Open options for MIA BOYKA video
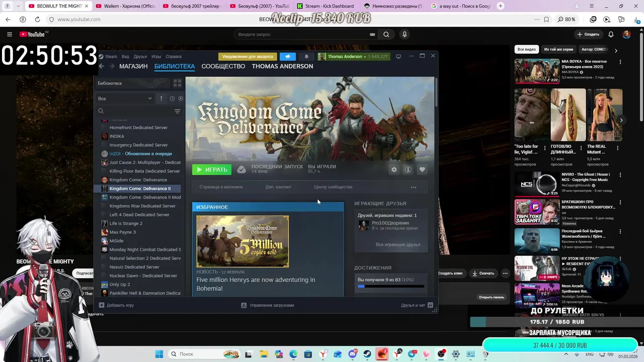The height and width of the screenshot is (362, 644). tap(620, 62)
